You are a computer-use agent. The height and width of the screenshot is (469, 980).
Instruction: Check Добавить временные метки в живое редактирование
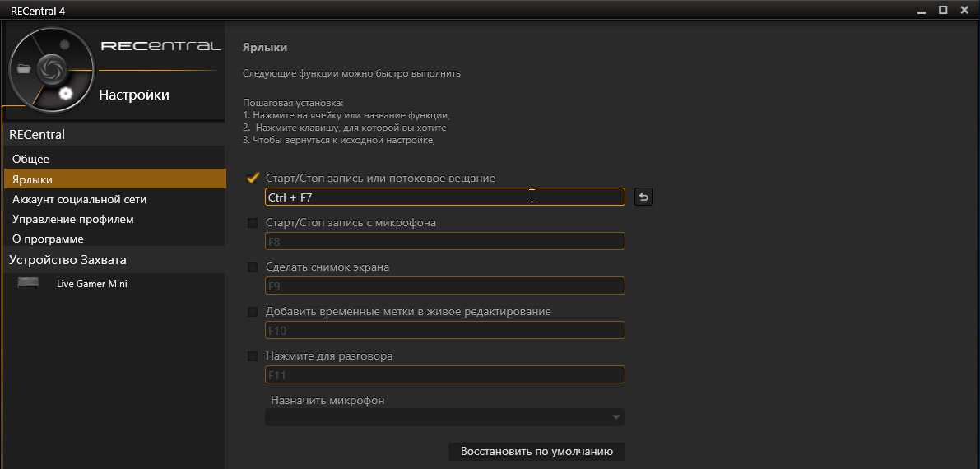pyautogui.click(x=253, y=312)
